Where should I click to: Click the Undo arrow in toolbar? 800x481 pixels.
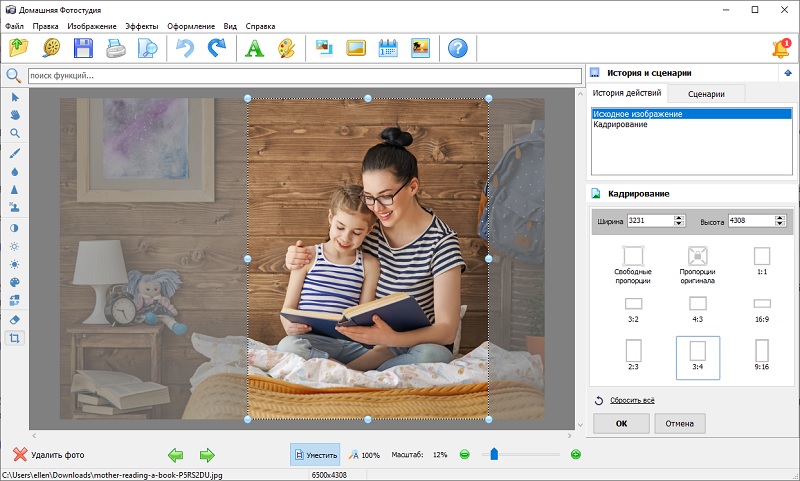pos(183,47)
